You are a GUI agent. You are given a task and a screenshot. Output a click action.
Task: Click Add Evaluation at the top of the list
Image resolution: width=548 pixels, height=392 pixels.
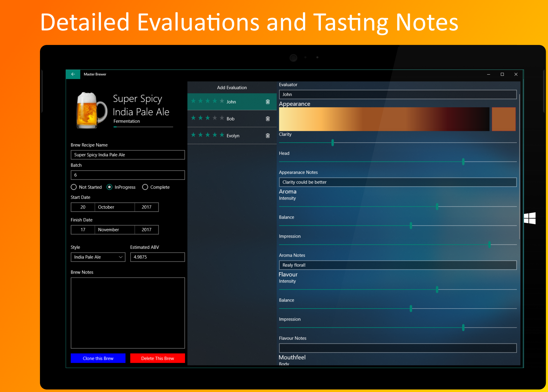click(232, 87)
